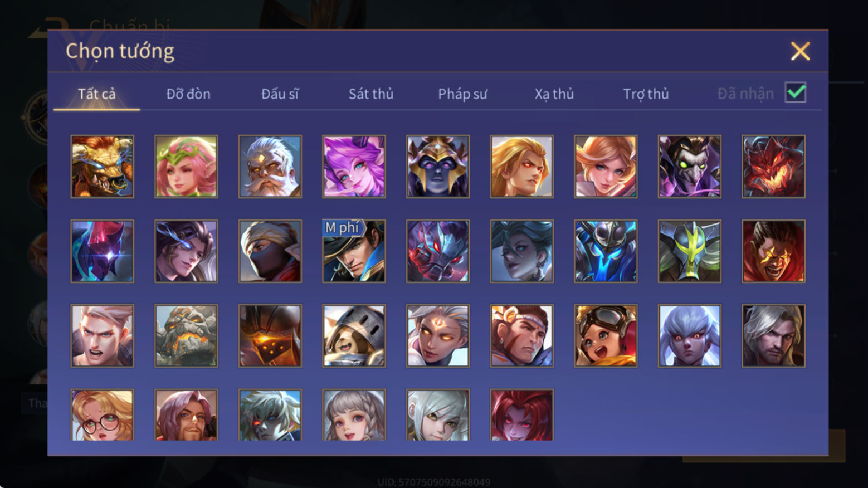Pick the white-bearded old man hero
This screenshot has height=488, width=868.
point(270,167)
